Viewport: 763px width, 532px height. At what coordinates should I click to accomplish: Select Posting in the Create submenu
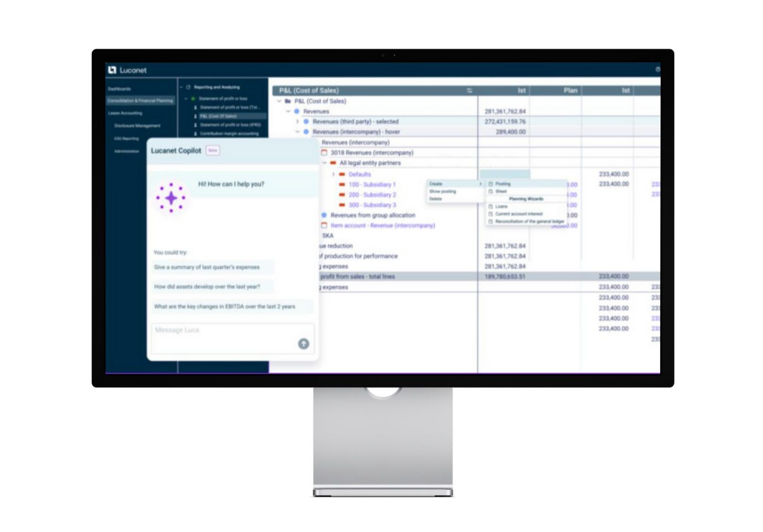(526, 184)
